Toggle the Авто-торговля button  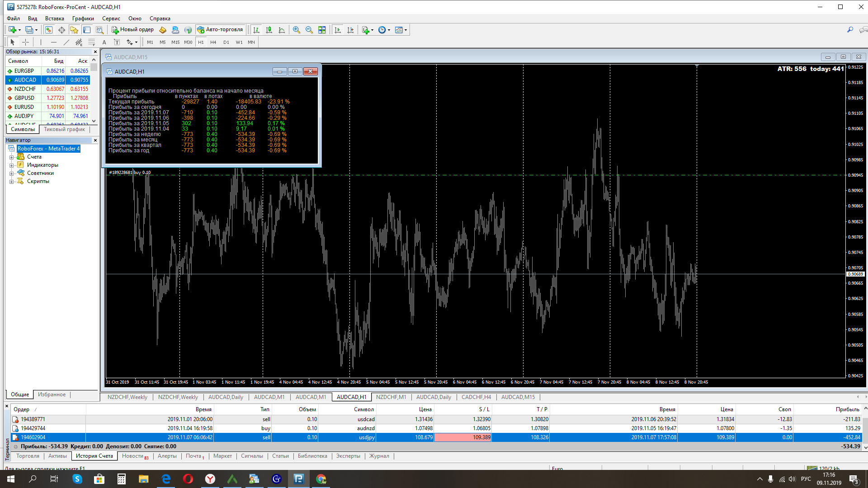[x=220, y=30]
